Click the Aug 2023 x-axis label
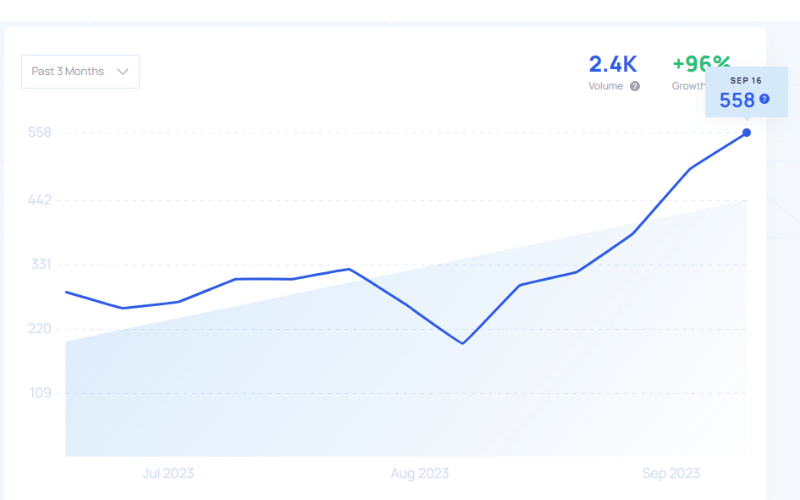This screenshot has height=500, width=800. 419,473
